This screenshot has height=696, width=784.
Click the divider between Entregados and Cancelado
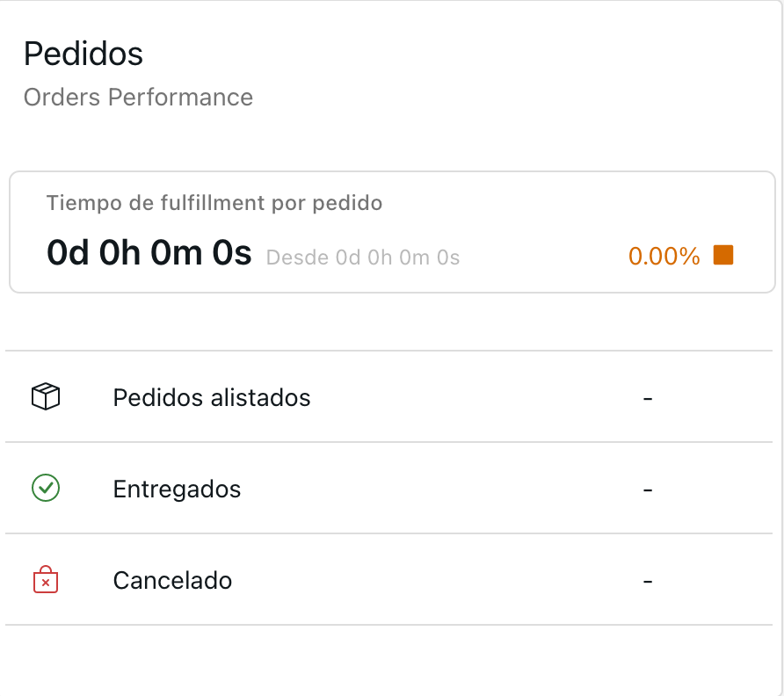click(x=392, y=533)
